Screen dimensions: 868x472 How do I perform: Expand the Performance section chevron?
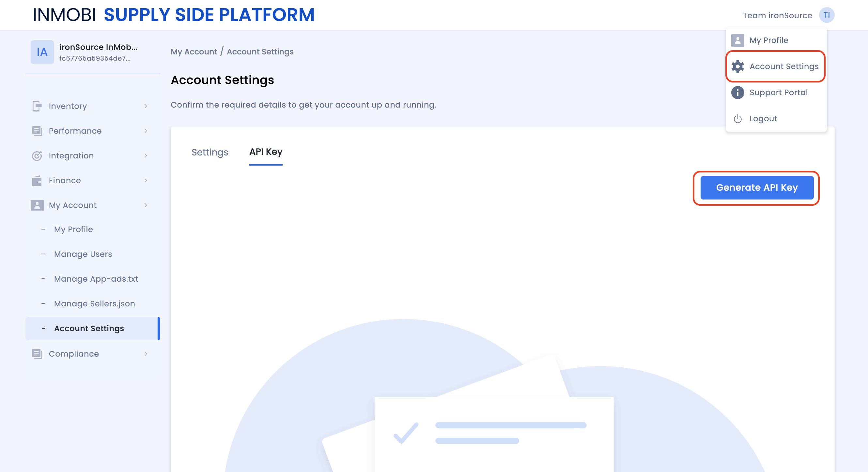[x=146, y=131]
